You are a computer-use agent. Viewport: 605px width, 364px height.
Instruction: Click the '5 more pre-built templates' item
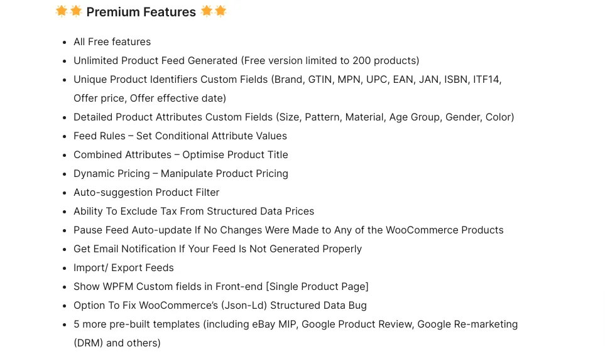coord(295,333)
